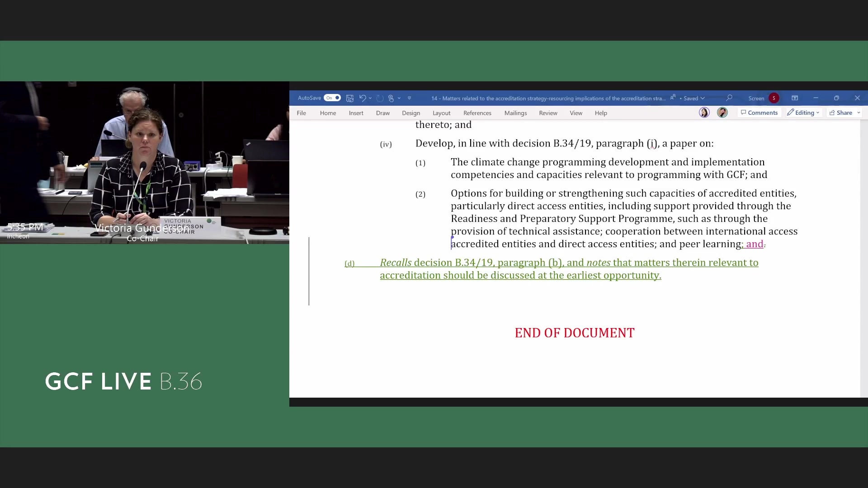This screenshot has width=868, height=488.
Task: Switch to the Draw tab
Action: coord(382,113)
